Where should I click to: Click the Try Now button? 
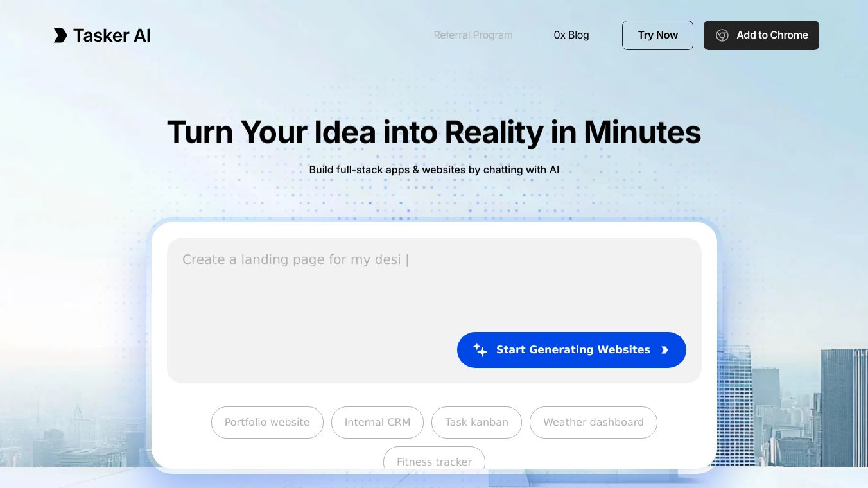(x=657, y=35)
